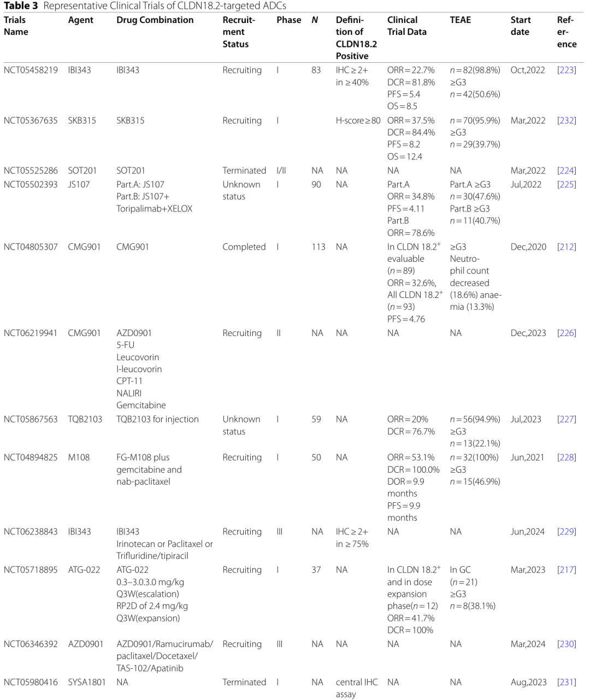Click reference 227 for TQB2103
This screenshot has width=590, height=700.
567,419
